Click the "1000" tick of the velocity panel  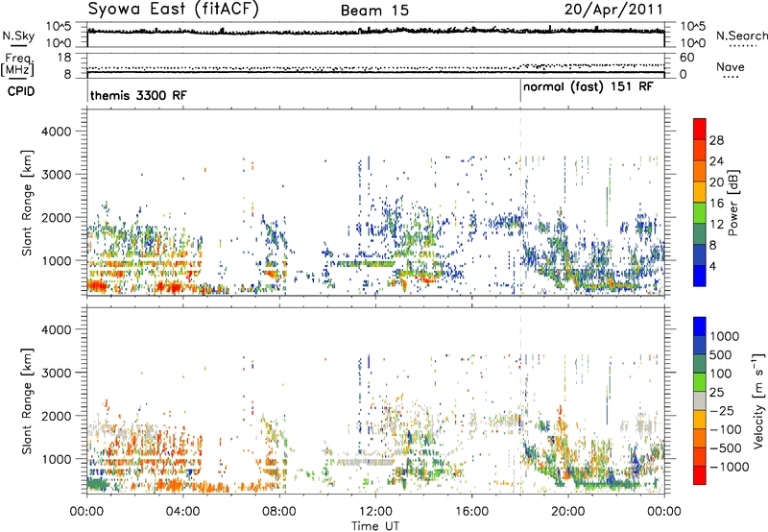(x=56, y=459)
